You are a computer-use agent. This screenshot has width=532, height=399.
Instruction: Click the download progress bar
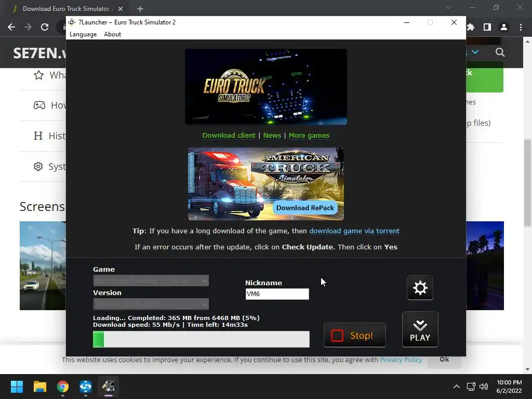click(x=201, y=339)
